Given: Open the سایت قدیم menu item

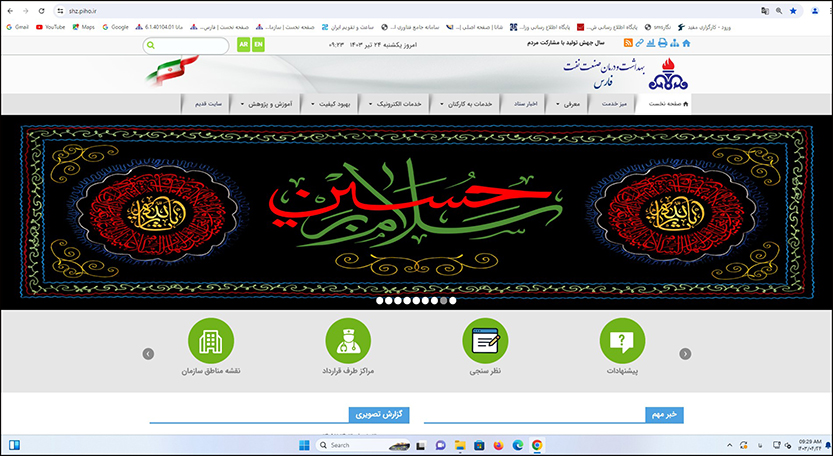Looking at the screenshot, I should [208, 104].
